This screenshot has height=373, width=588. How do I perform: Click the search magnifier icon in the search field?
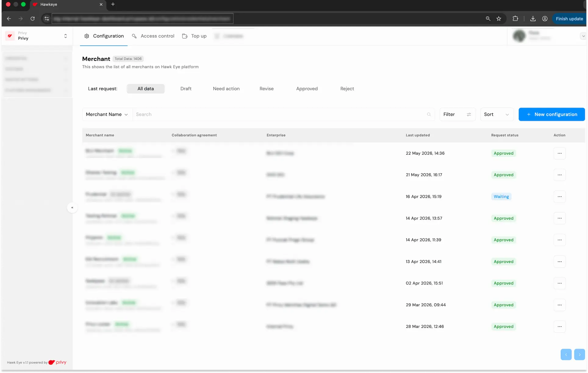pos(429,114)
